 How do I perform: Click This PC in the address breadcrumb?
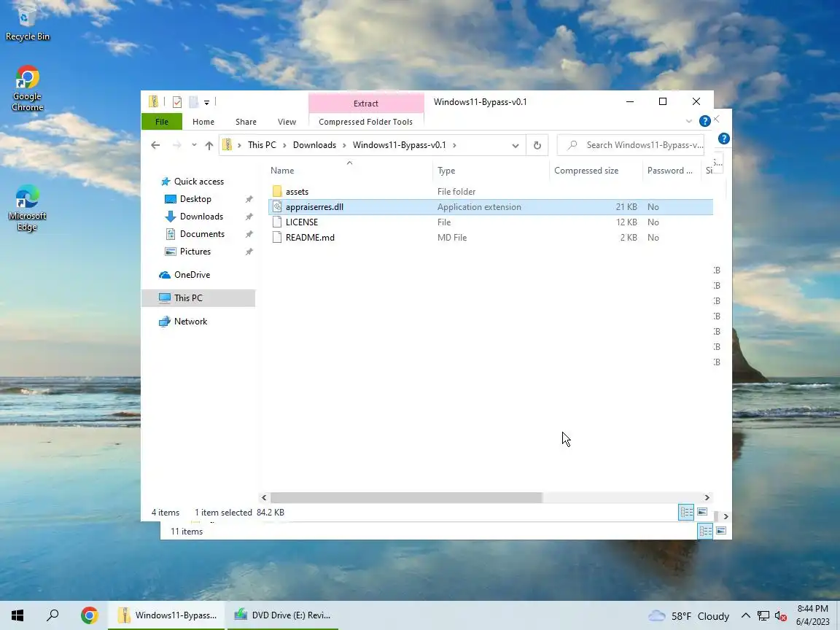pyautogui.click(x=262, y=145)
